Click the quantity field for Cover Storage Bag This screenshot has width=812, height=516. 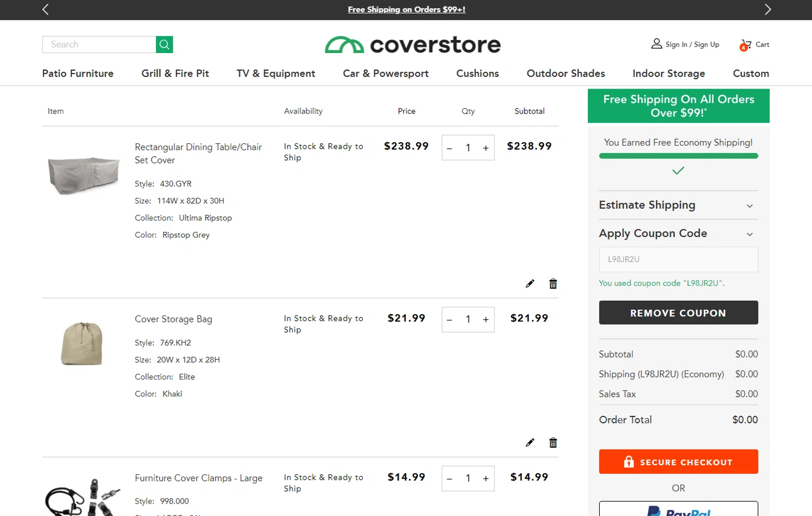click(x=468, y=320)
